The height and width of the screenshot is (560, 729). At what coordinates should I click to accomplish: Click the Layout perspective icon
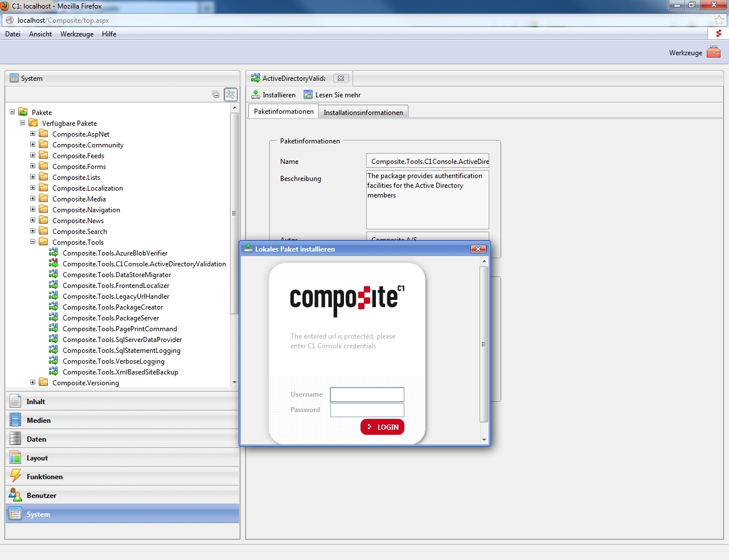pyautogui.click(x=15, y=458)
